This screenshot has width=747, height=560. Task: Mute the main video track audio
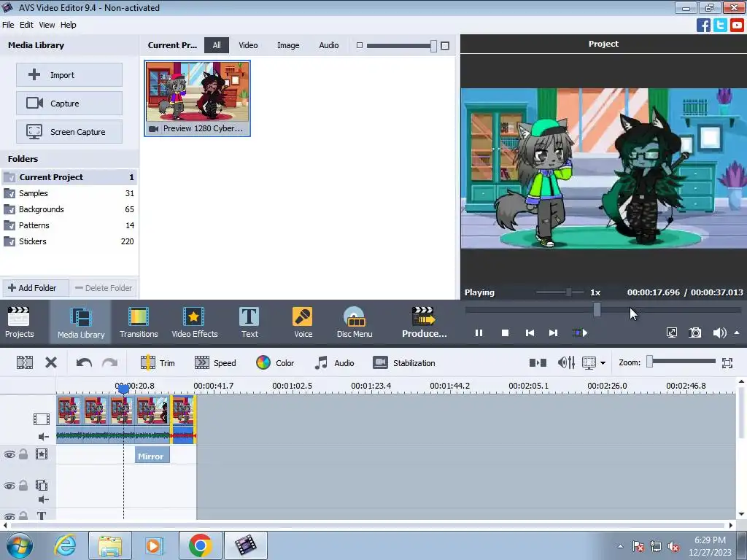(x=43, y=437)
